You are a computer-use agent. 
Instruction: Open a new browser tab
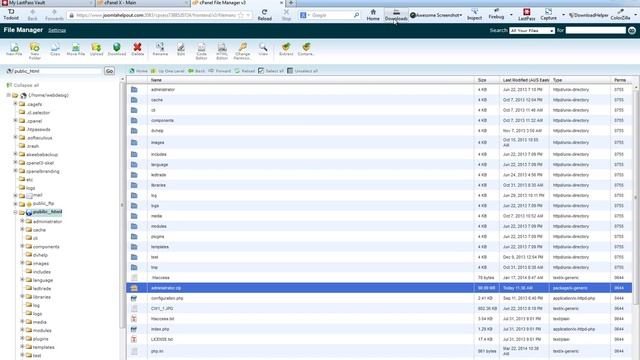point(291,3)
